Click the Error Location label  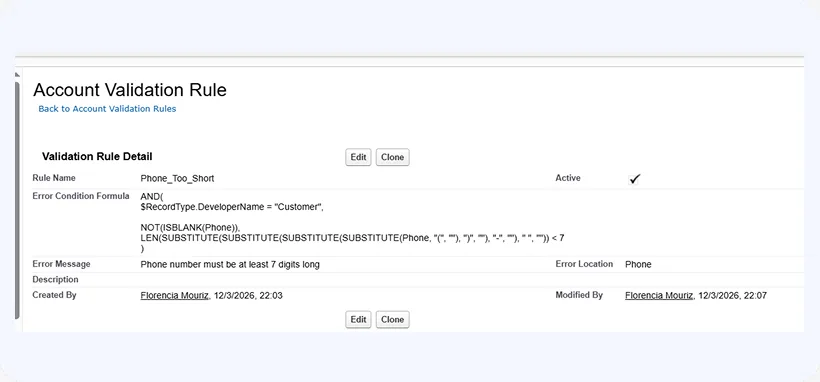coord(584,264)
